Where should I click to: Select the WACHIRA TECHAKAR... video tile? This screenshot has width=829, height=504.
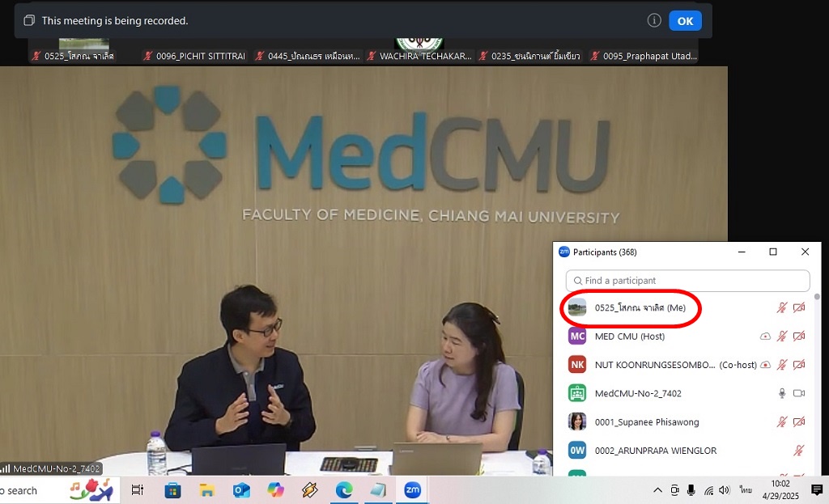click(419, 51)
